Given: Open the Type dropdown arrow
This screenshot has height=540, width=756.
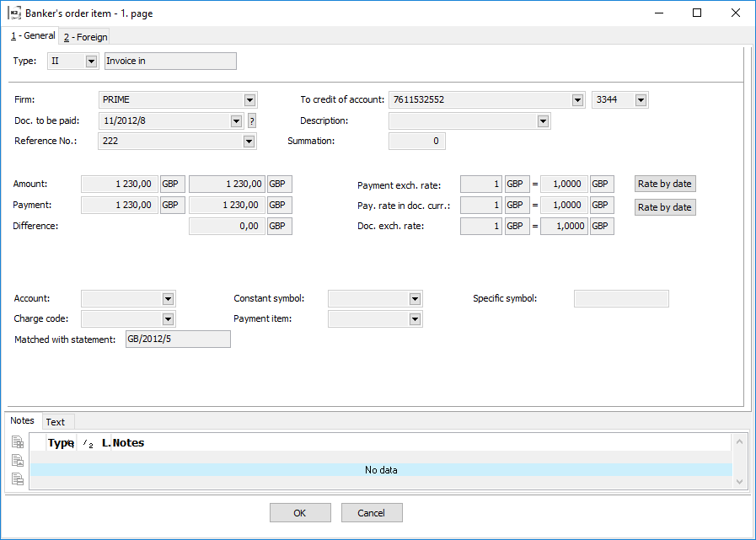Looking at the screenshot, I should tap(91, 61).
